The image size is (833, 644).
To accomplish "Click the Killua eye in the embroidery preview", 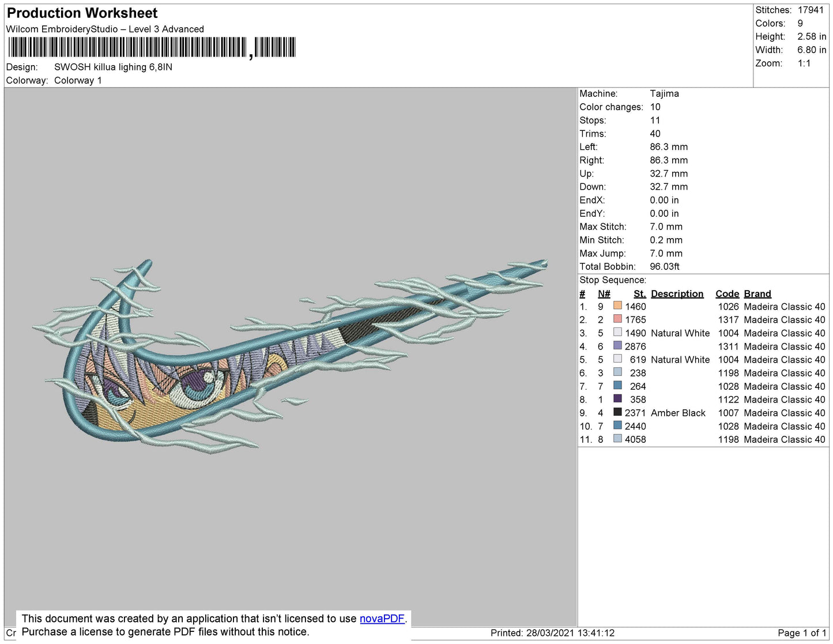I will pos(201,382).
